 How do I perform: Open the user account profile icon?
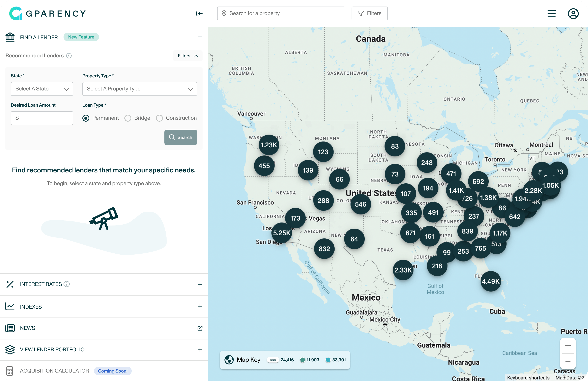(x=573, y=13)
